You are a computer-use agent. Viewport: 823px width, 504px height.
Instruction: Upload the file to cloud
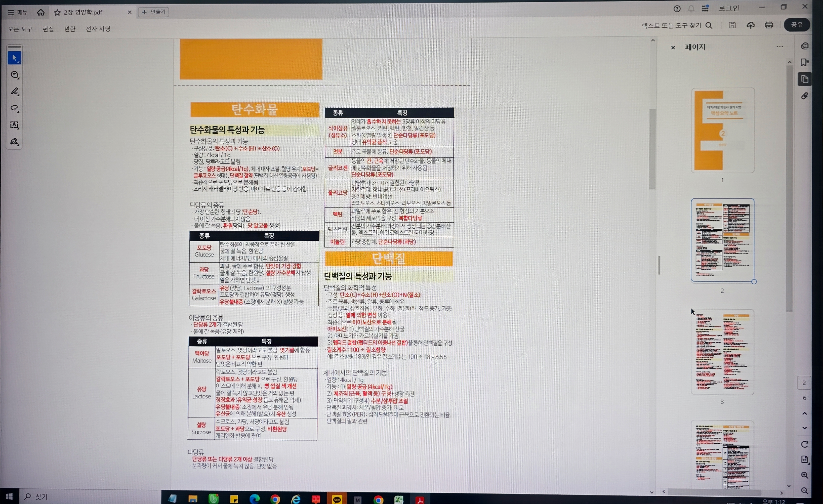point(751,25)
